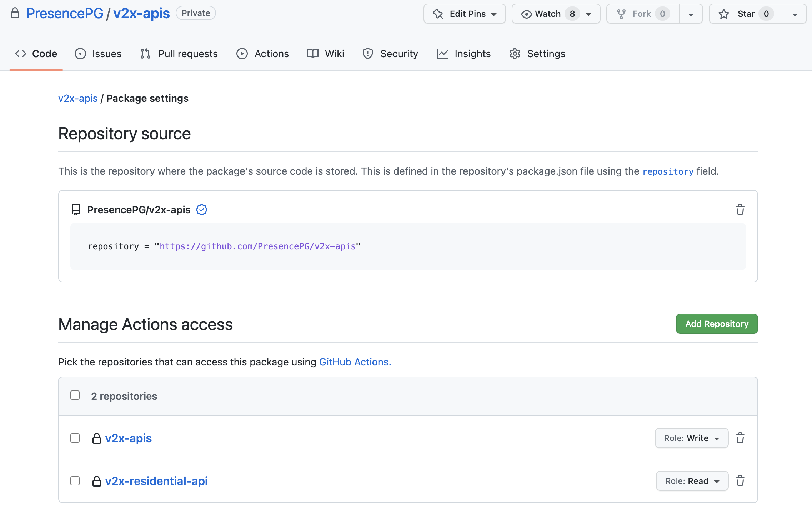
Task: Go to Pull requests tab
Action: tap(179, 54)
